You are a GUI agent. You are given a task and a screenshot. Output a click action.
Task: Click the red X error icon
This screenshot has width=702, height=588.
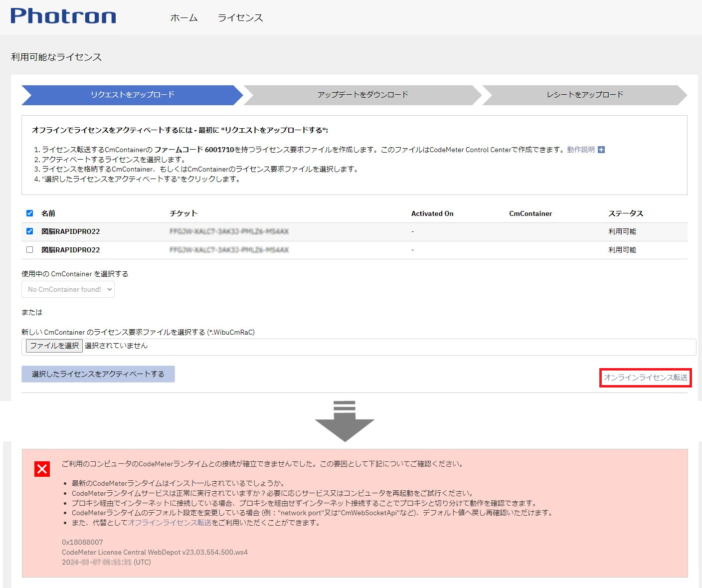point(42,469)
